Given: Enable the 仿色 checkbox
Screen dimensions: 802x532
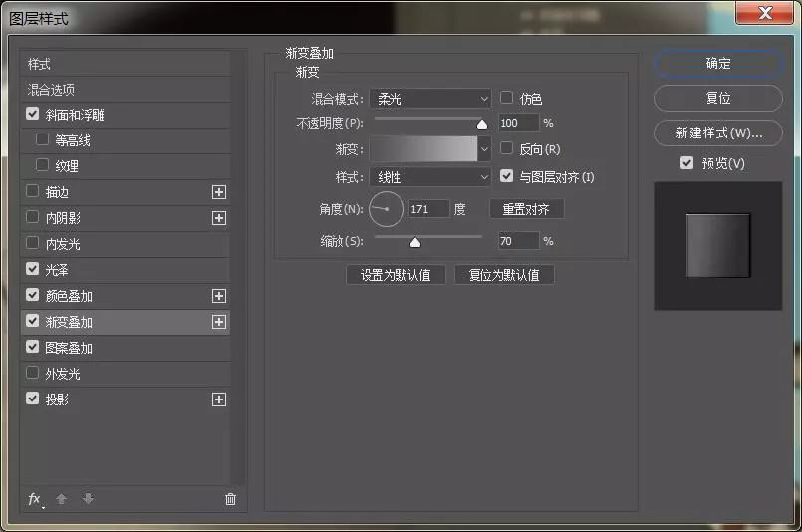Looking at the screenshot, I should (x=507, y=98).
